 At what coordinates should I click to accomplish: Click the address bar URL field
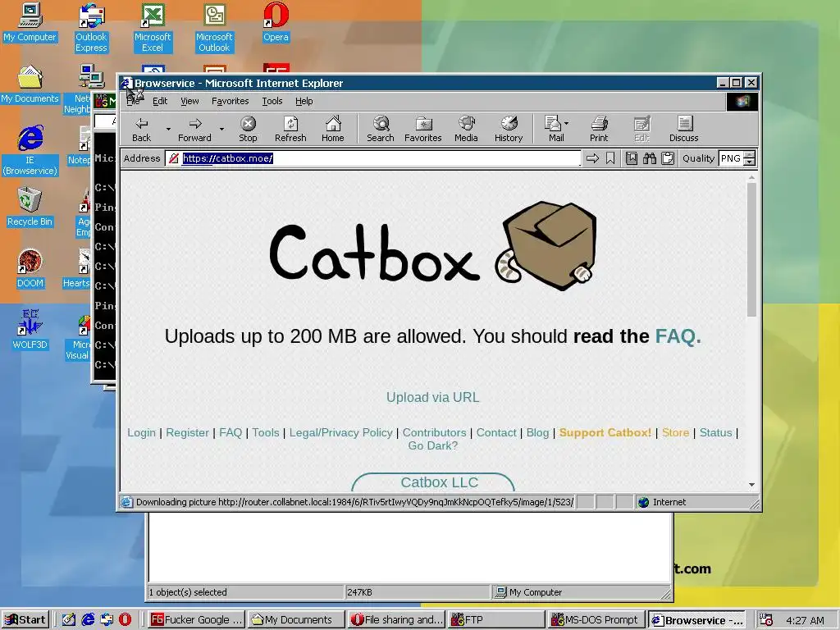373,158
